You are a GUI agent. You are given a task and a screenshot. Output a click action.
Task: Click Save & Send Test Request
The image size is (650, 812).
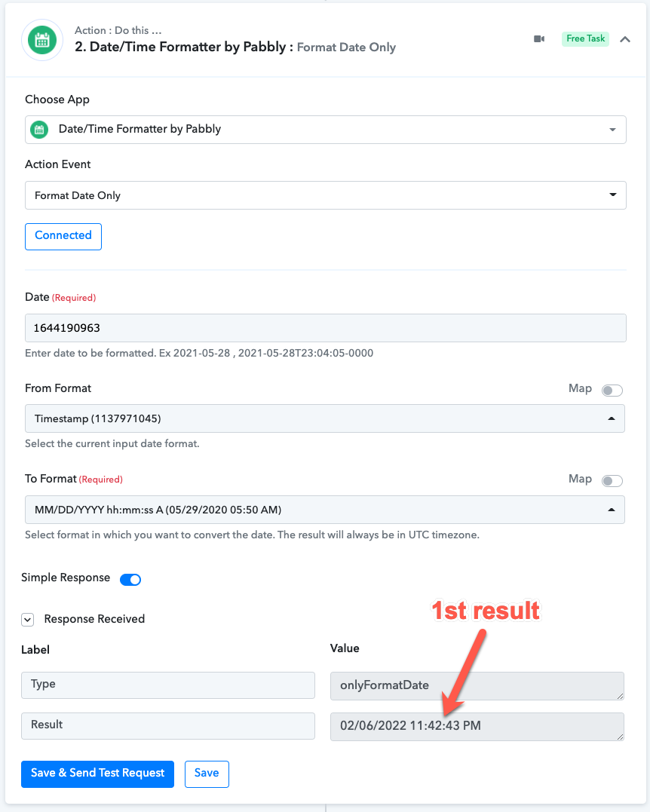(97, 774)
